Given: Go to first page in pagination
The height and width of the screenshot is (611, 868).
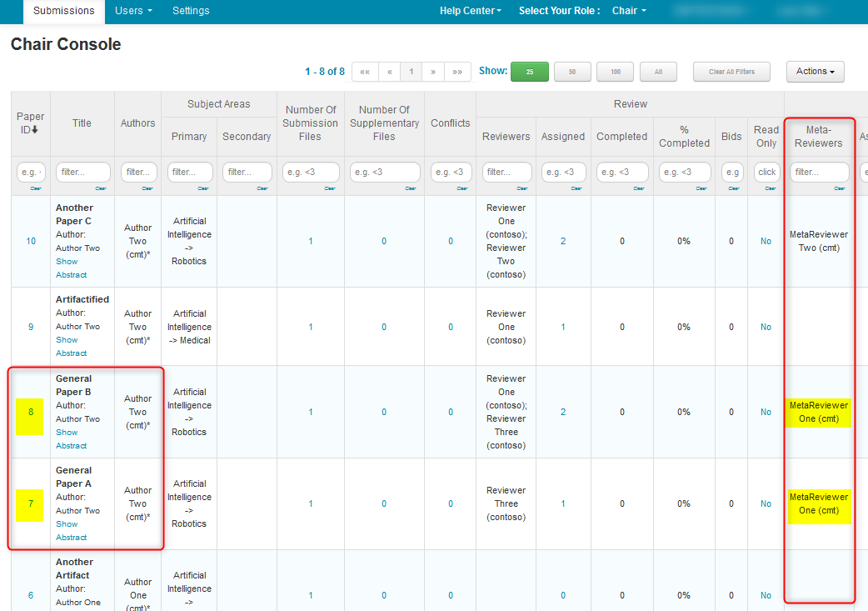Looking at the screenshot, I should point(365,72).
